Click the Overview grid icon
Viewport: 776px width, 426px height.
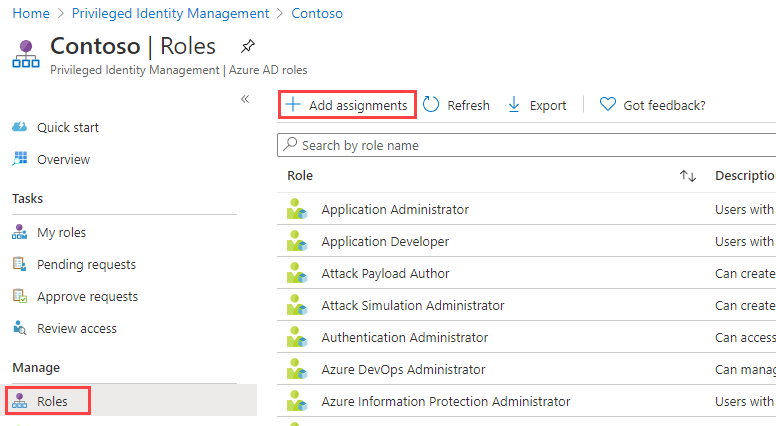pyautogui.click(x=20, y=158)
